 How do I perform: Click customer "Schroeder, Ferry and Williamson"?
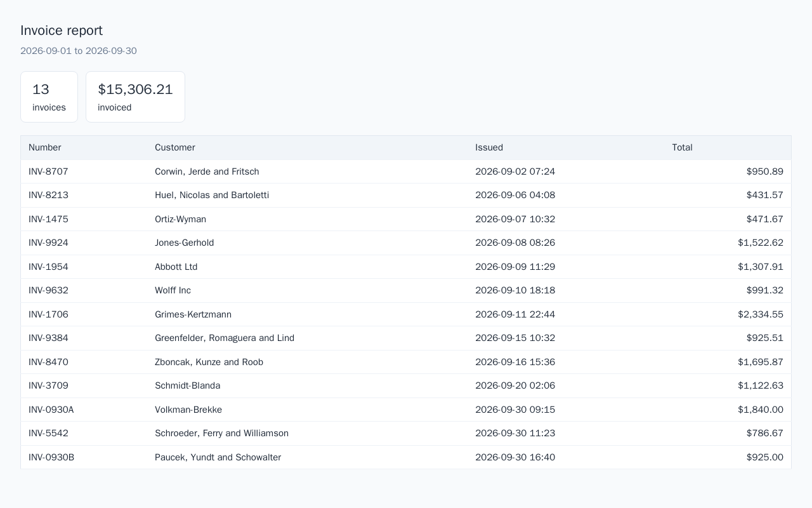point(221,433)
